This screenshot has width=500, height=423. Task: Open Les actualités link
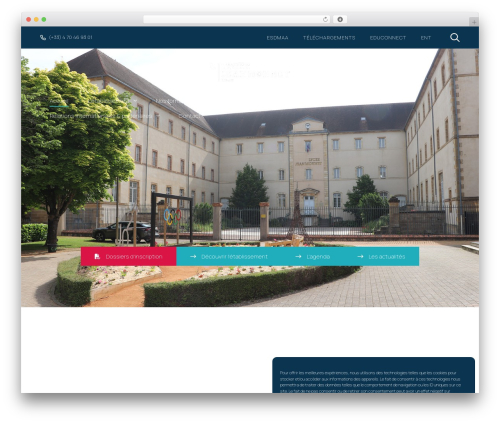387,256
